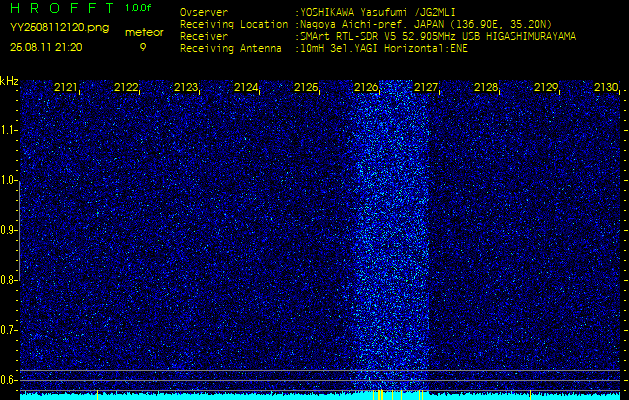The height and width of the screenshot is (400, 629).
Task: Click the 2125 time axis label
Action: 306,87
